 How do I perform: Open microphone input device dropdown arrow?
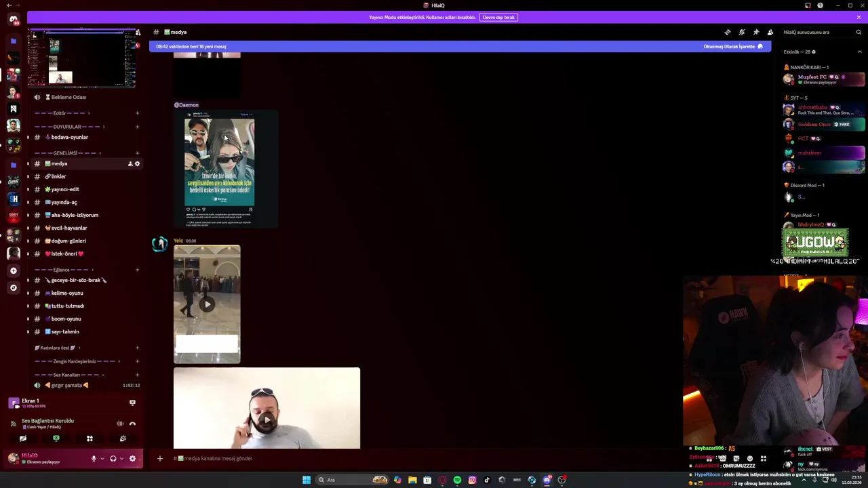[102, 459]
